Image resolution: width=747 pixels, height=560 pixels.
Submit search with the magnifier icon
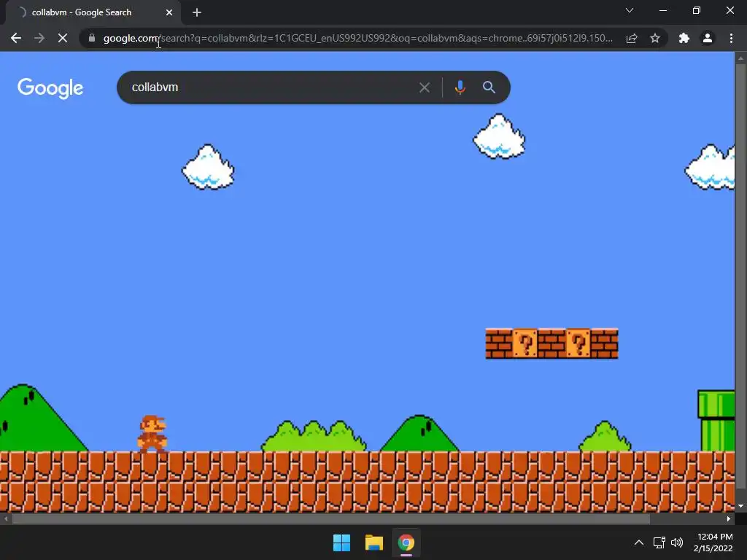pyautogui.click(x=489, y=87)
